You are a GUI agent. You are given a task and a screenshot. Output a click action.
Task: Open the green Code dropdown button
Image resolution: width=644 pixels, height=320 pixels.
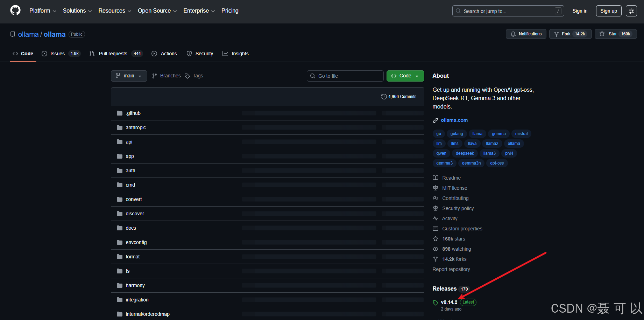tap(405, 76)
